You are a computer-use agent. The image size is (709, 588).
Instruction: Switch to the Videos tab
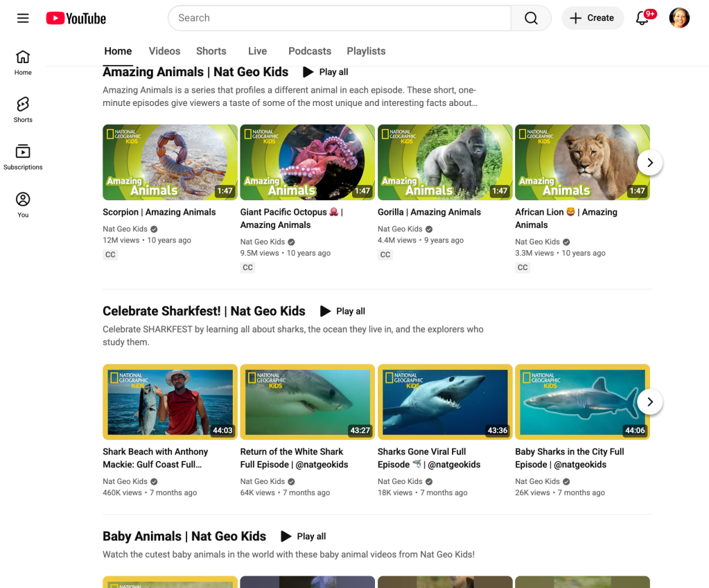[x=164, y=51]
